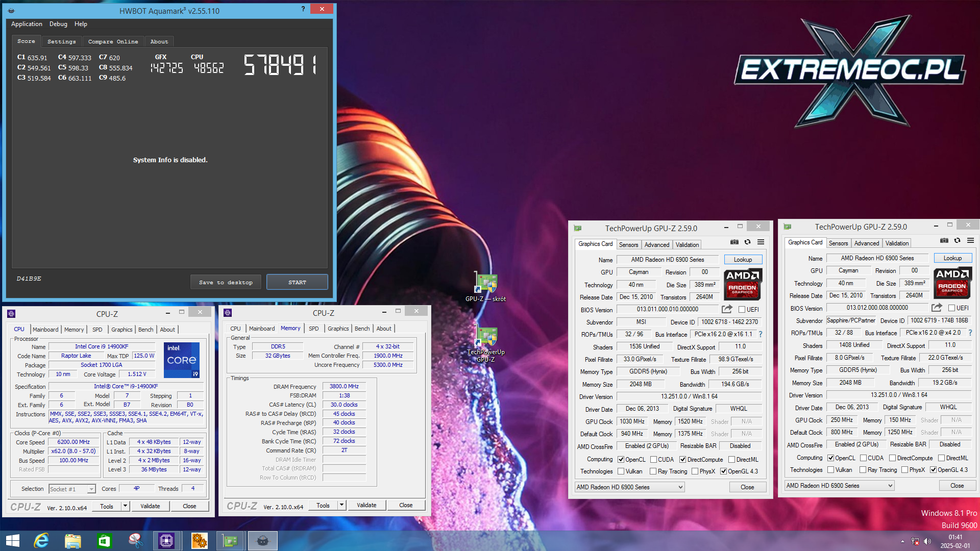Click the GPU name field in left GPU-Z

pos(668,260)
